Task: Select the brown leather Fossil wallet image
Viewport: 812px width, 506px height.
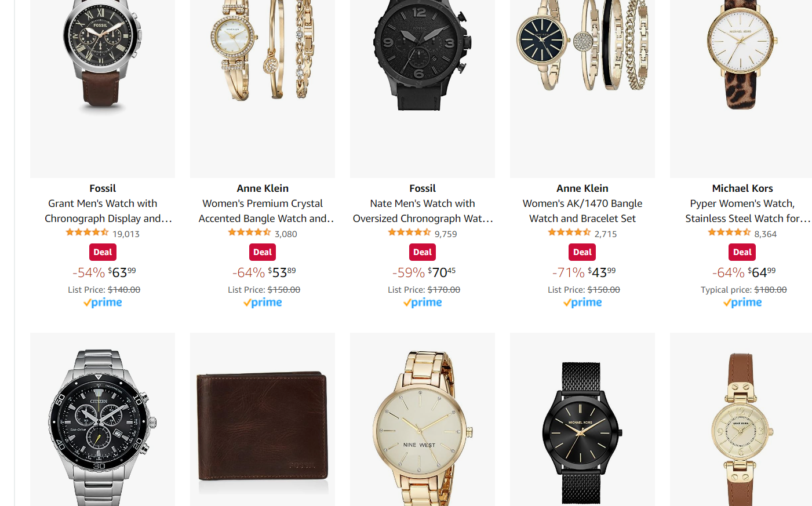Action: pos(263,420)
